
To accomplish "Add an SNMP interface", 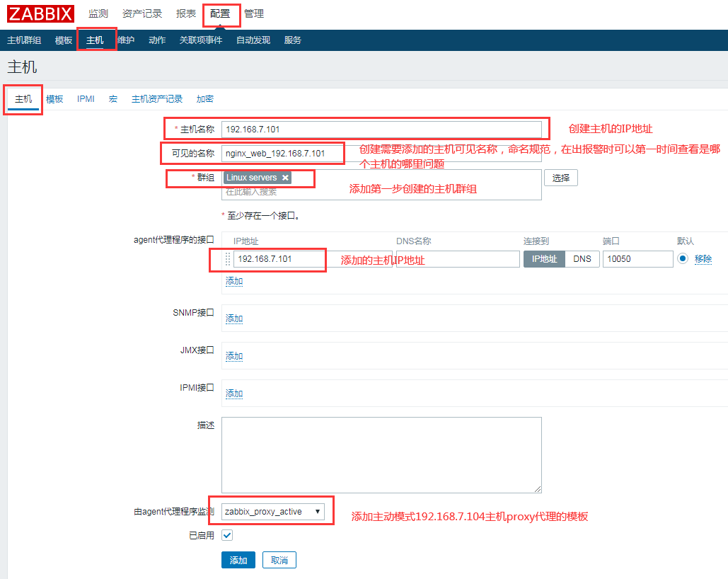I will [234, 319].
